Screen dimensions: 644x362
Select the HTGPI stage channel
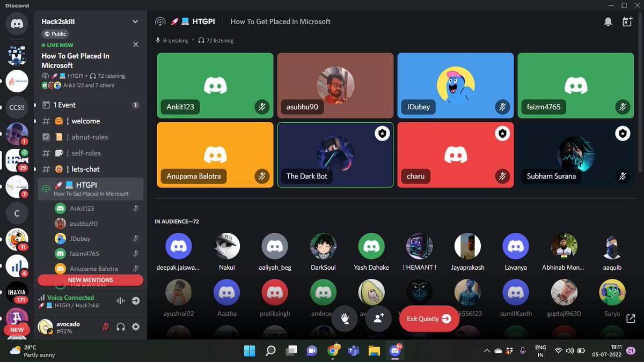pyautogui.click(x=90, y=189)
